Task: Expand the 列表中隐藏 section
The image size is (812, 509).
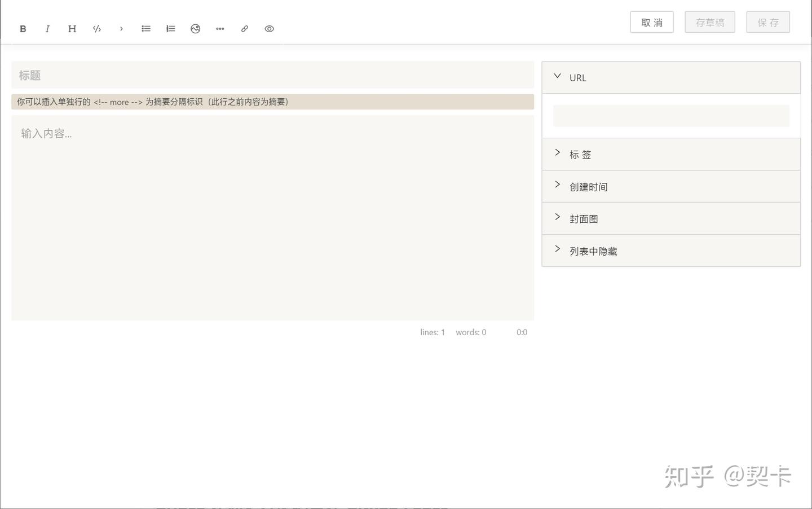Action: coord(671,251)
